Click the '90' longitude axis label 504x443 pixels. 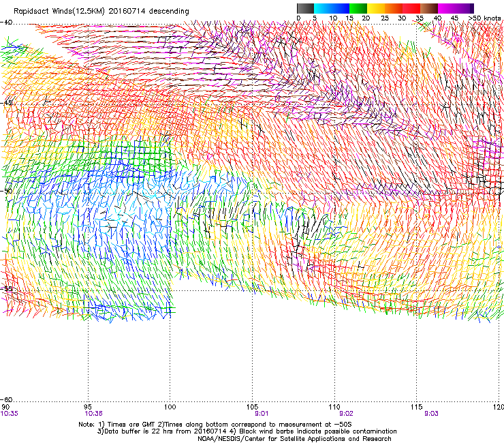tap(5, 407)
